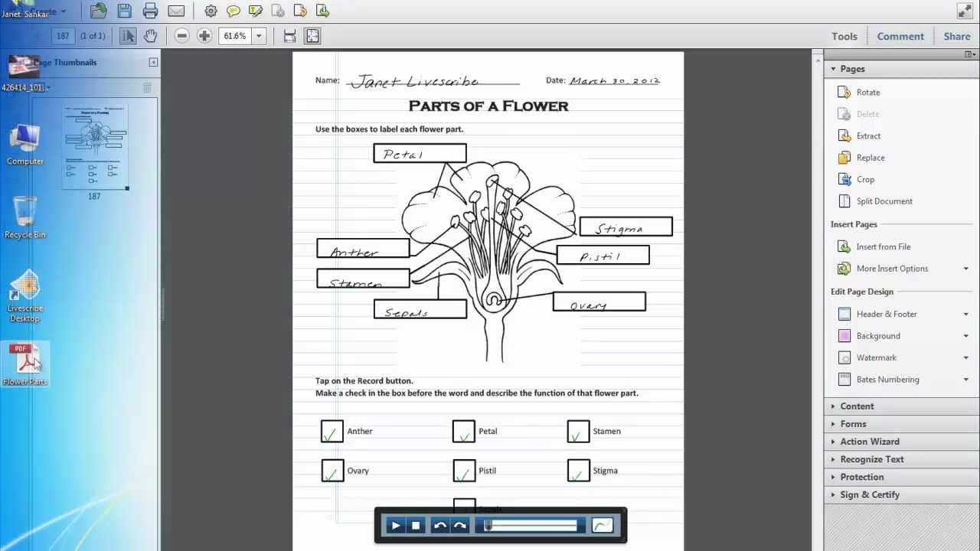Image resolution: width=980 pixels, height=551 pixels.
Task: Choose Split Document
Action: pyautogui.click(x=884, y=201)
